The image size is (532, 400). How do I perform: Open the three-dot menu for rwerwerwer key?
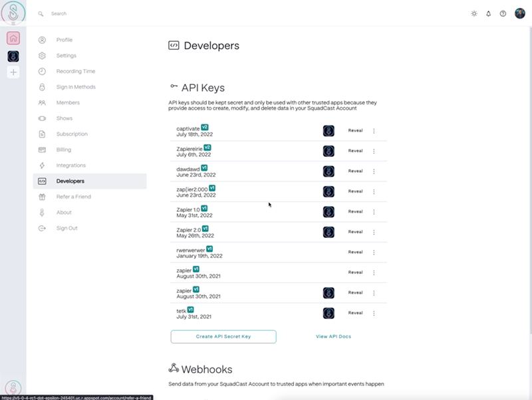[374, 252]
